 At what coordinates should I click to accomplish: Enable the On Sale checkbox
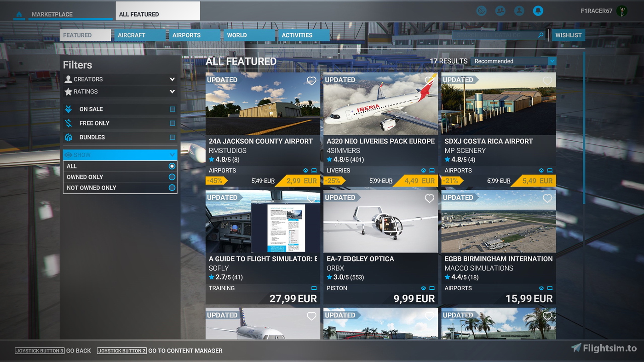(172, 109)
